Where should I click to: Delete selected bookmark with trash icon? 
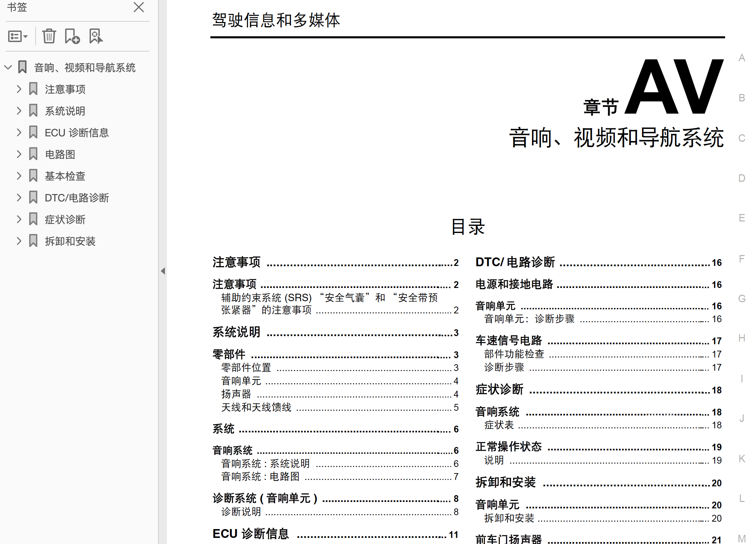49,36
